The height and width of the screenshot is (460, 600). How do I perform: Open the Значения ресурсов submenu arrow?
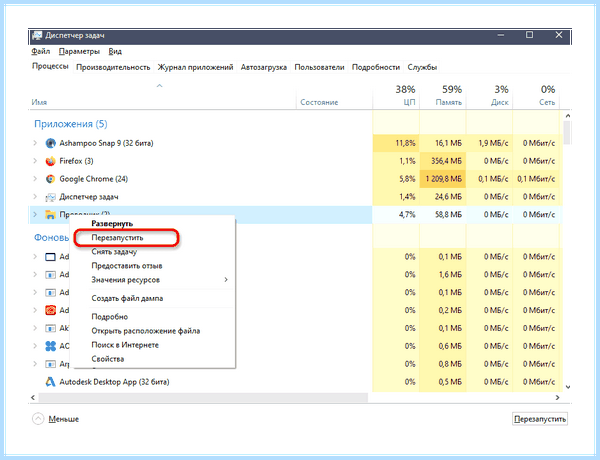[226, 280]
